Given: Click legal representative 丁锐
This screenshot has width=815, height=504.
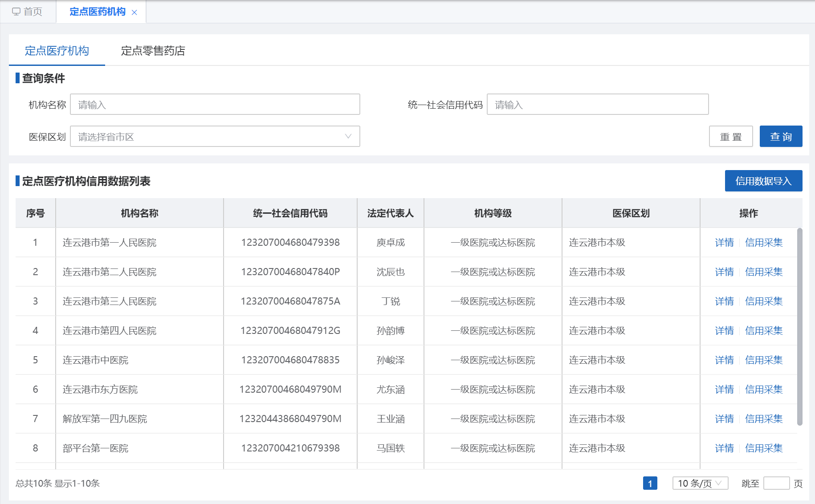Looking at the screenshot, I should (x=391, y=301).
